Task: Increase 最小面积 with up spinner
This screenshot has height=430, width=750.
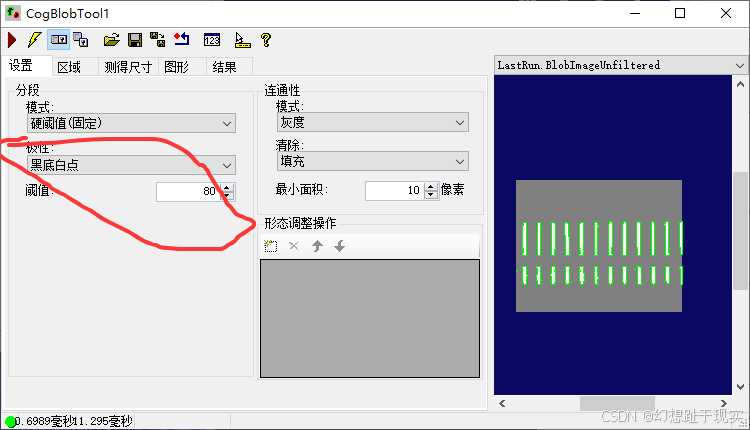Action: coord(431,186)
